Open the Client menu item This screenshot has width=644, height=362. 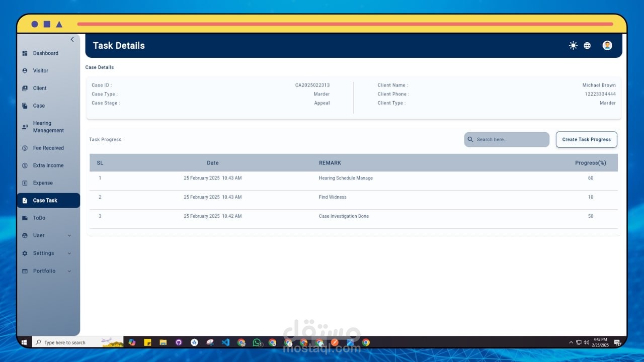[x=40, y=88]
